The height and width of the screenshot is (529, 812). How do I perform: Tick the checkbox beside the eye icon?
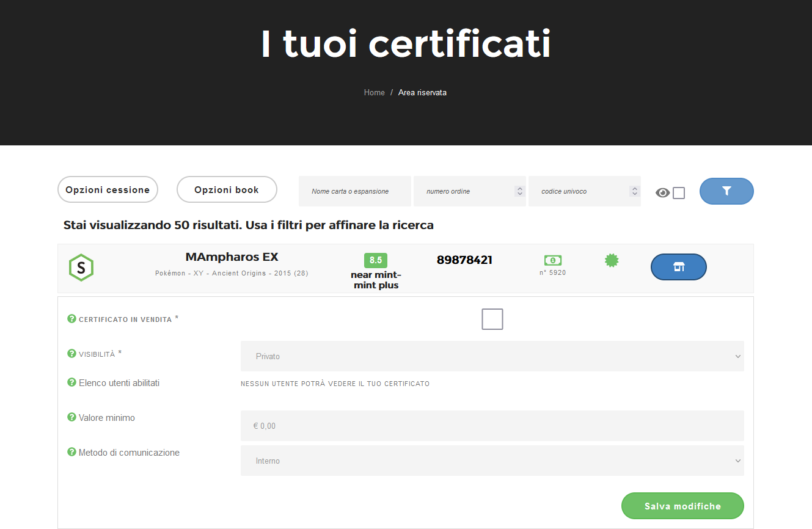[x=679, y=193]
